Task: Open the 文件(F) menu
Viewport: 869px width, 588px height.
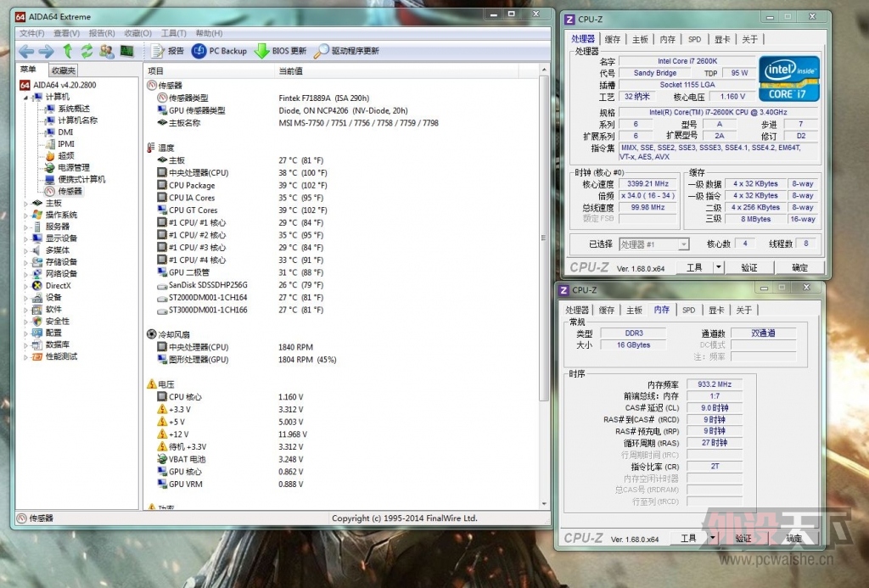Action: (x=31, y=33)
